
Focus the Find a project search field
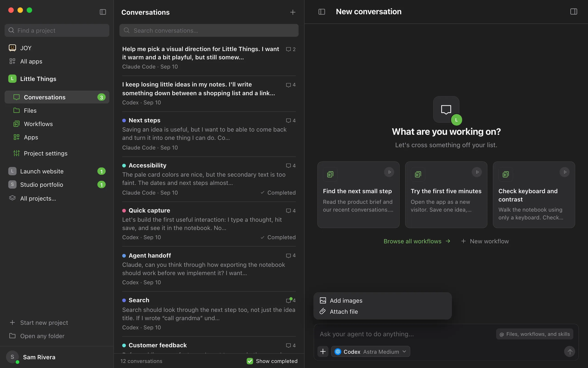click(57, 30)
